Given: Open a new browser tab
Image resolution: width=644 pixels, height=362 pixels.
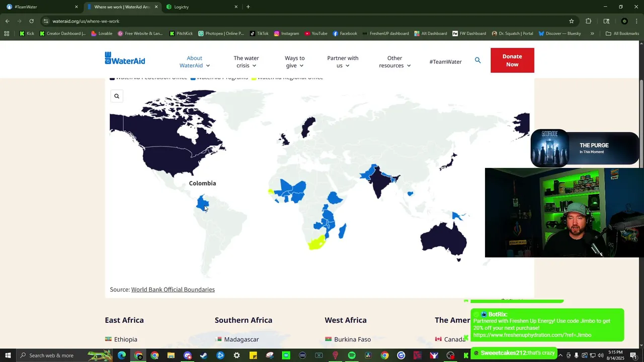Looking at the screenshot, I should pos(248,7).
